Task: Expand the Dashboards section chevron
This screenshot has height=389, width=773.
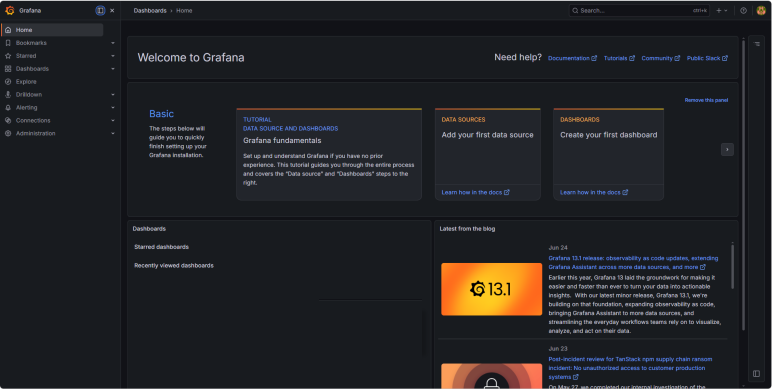Action: tap(113, 69)
